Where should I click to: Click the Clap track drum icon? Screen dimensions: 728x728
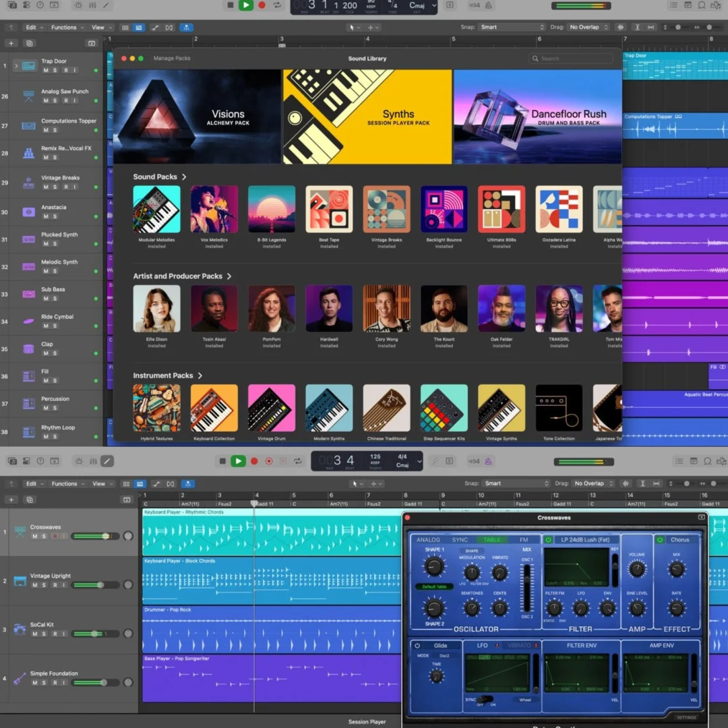click(28, 348)
